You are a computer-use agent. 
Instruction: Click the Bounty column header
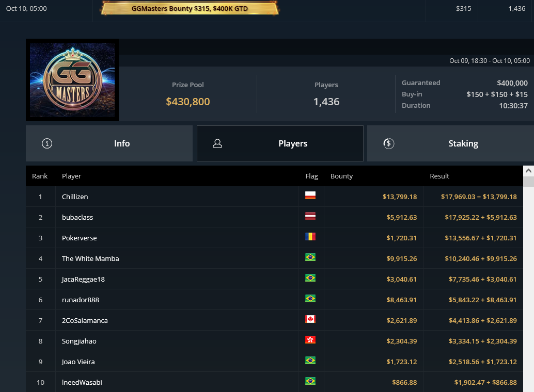341,176
